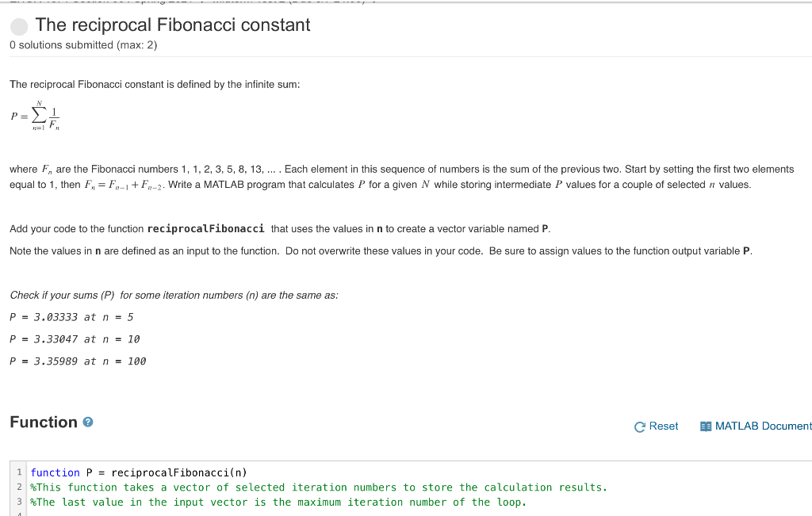Click the gray solution status circle
The image size is (812, 516).
click(17, 26)
